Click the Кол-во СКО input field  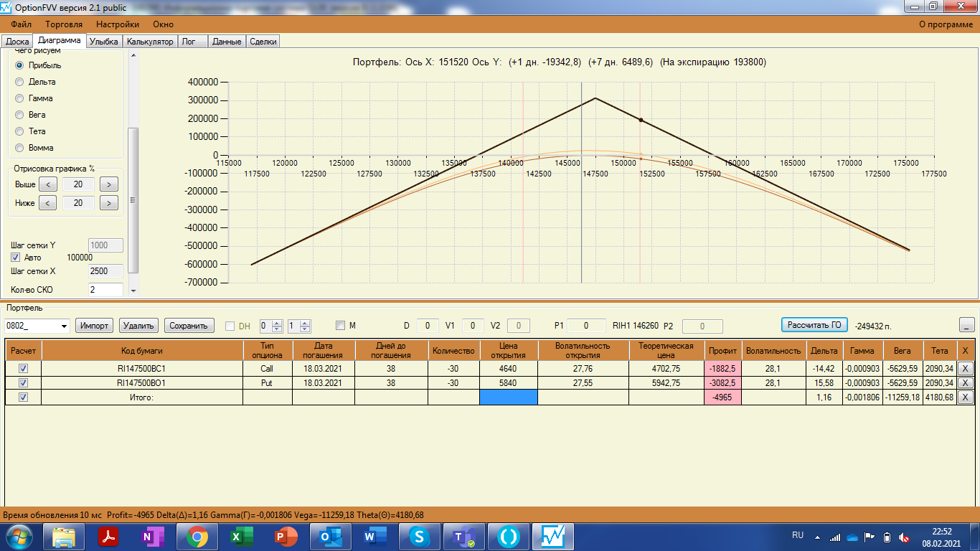(x=105, y=290)
